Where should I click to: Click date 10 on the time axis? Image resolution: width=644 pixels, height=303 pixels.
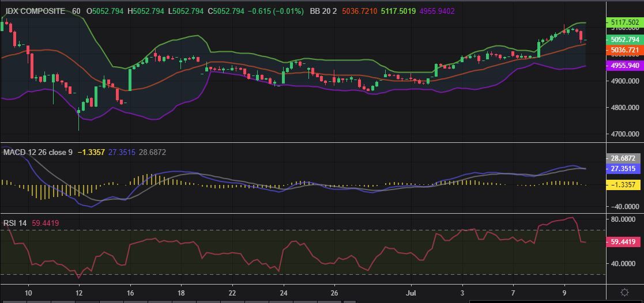(28, 292)
